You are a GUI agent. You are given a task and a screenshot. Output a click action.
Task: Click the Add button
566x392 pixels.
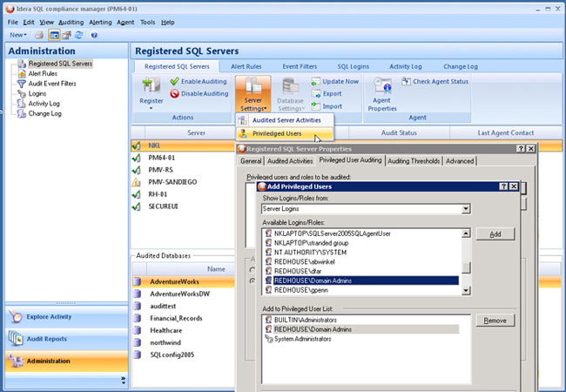(495, 234)
